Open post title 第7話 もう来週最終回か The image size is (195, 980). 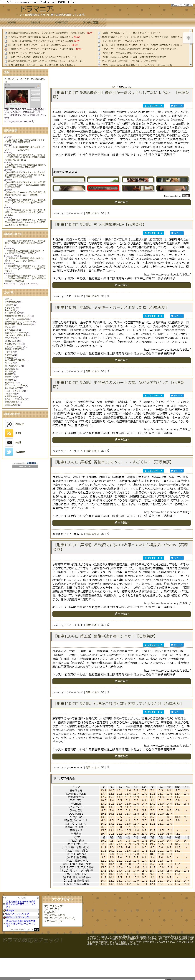click(99, 224)
